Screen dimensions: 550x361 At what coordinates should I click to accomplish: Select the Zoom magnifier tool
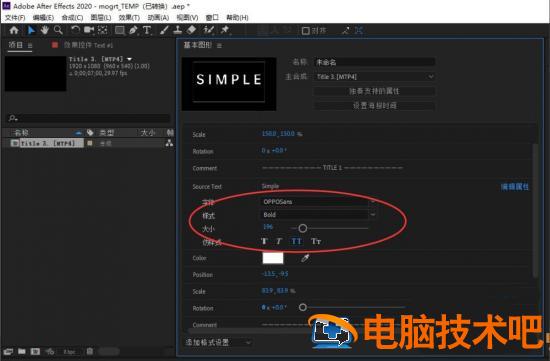(58, 31)
